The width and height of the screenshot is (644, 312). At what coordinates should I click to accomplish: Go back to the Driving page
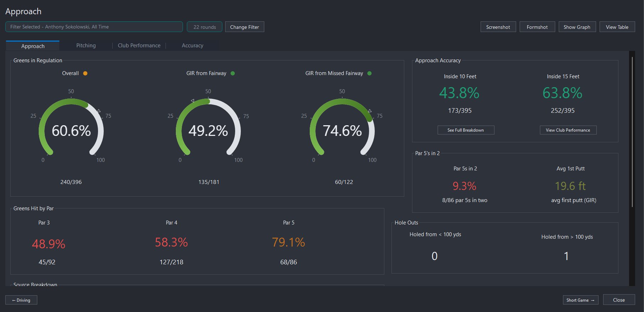(21, 300)
